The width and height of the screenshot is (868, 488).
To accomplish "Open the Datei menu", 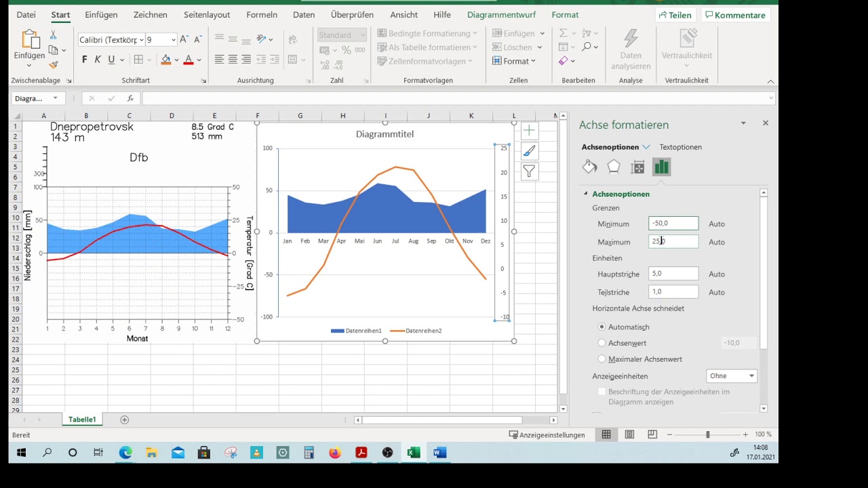I will (26, 15).
